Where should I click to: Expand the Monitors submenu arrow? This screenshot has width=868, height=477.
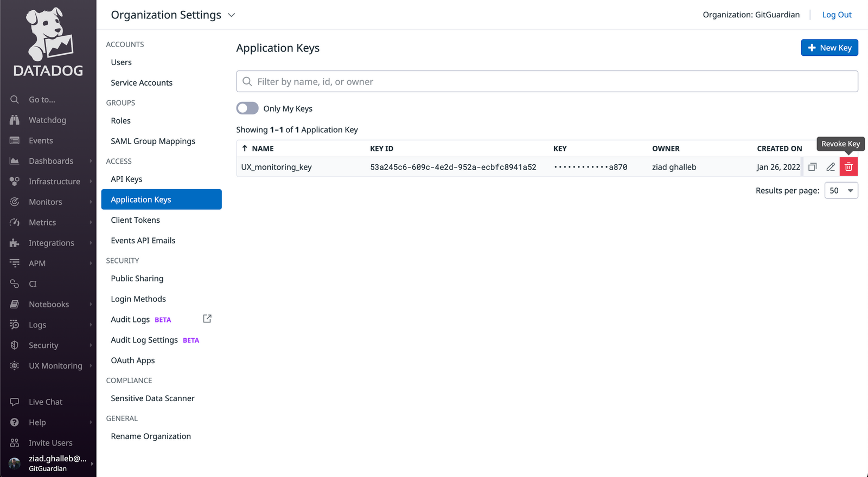91,202
